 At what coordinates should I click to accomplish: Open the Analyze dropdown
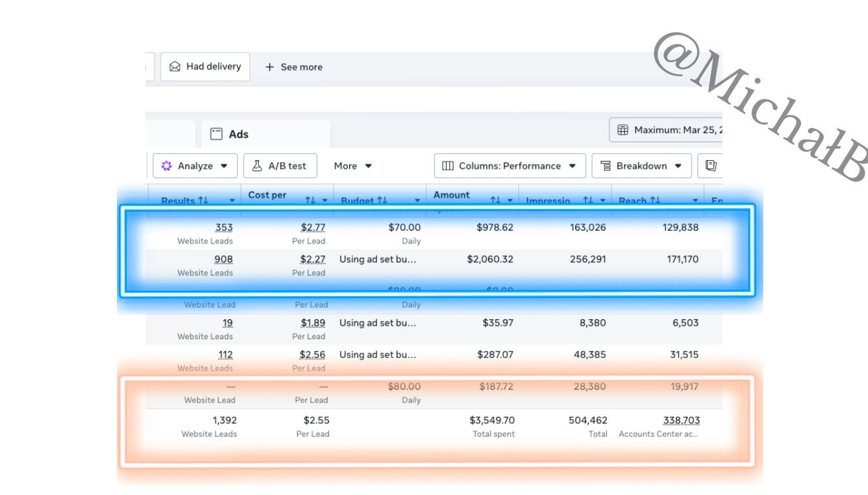click(x=195, y=166)
